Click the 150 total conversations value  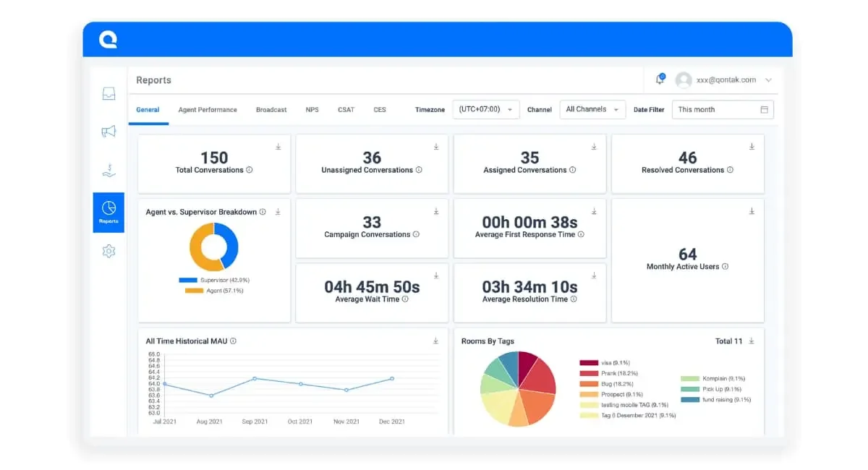(x=214, y=158)
